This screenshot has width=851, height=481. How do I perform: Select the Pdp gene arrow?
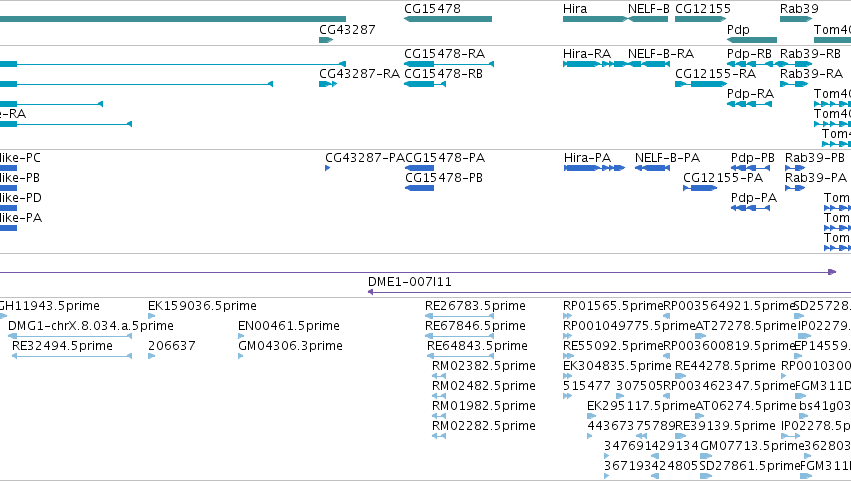point(752,40)
